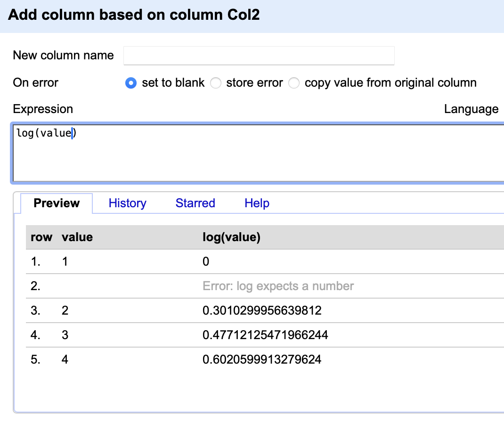The height and width of the screenshot is (422, 504).
Task: Click the 0.3010299956639812 result in row 3
Action: pyautogui.click(x=262, y=311)
